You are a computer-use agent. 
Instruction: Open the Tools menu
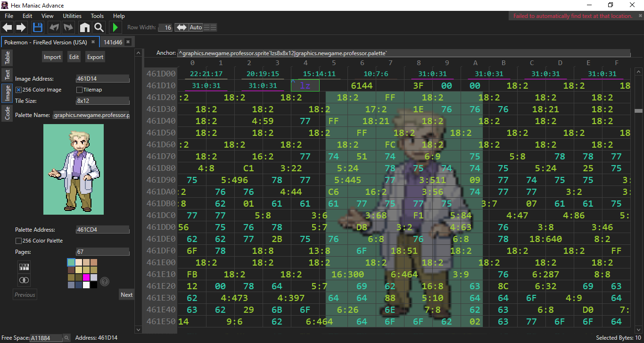click(97, 16)
